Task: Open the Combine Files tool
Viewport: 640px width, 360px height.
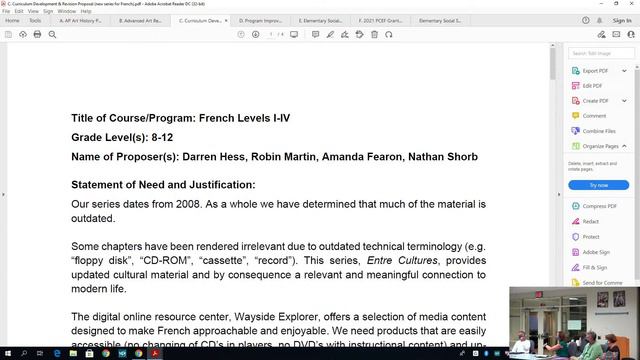Action: 599,131
